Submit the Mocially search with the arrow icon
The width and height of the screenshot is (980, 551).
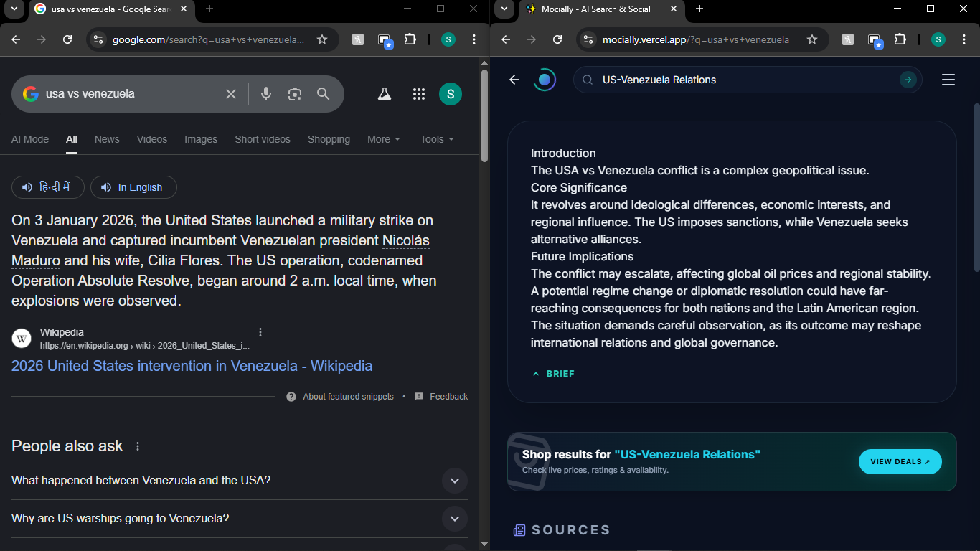tap(908, 80)
